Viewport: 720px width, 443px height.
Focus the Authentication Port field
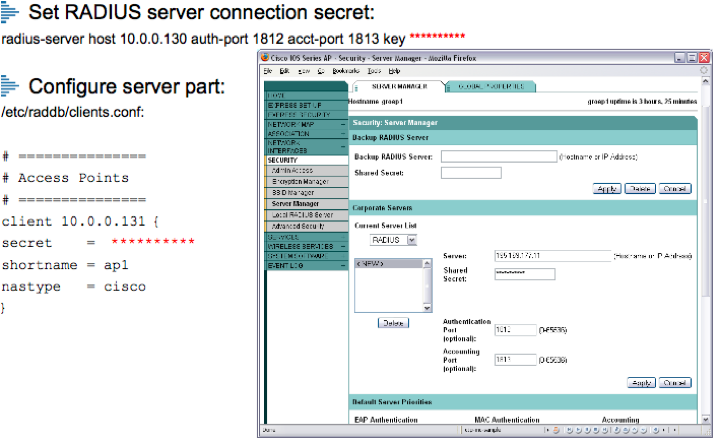tap(514, 328)
